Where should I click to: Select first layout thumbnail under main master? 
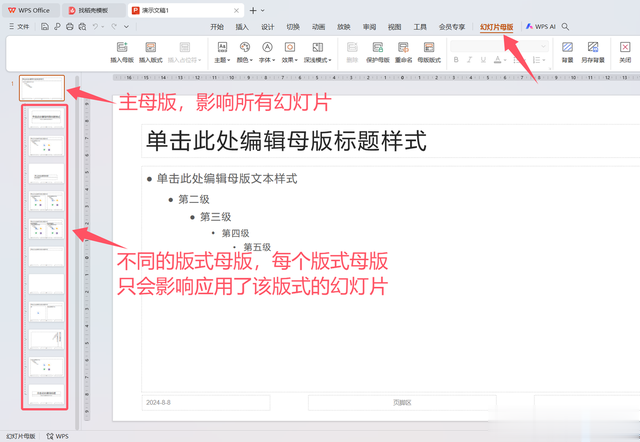click(x=46, y=118)
